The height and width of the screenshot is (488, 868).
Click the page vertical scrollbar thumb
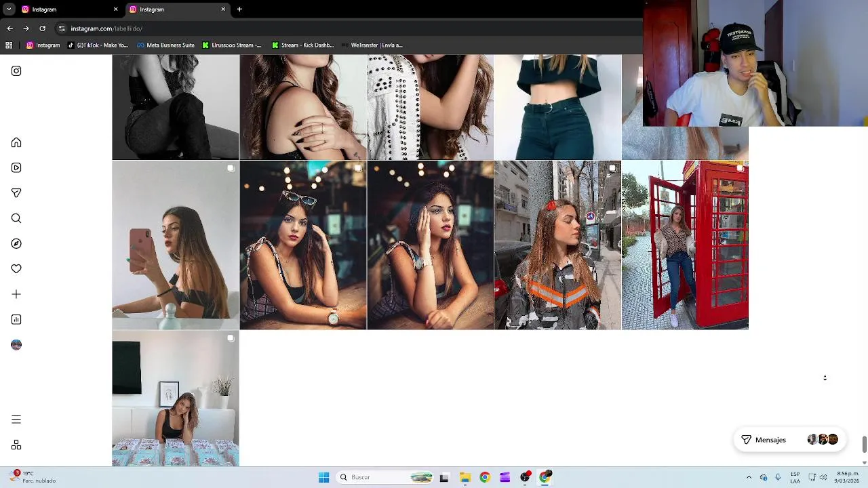click(864, 444)
